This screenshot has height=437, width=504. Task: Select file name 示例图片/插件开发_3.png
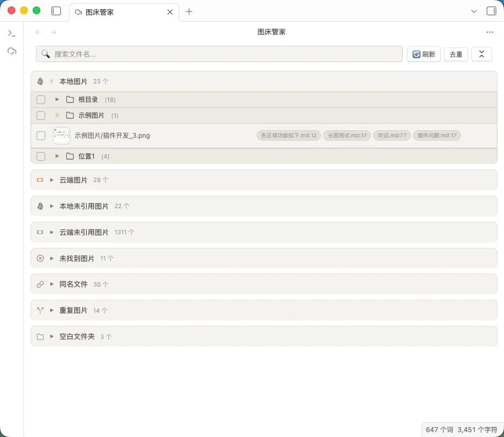112,135
